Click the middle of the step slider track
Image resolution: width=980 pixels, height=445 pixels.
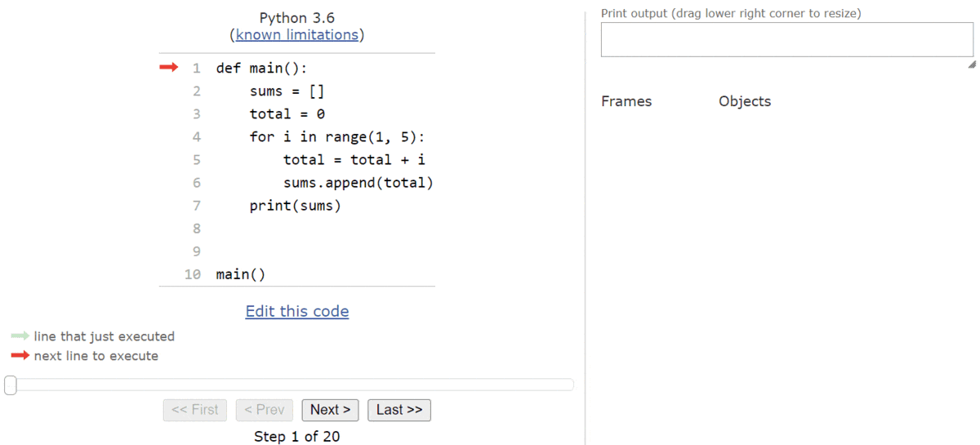click(x=290, y=385)
